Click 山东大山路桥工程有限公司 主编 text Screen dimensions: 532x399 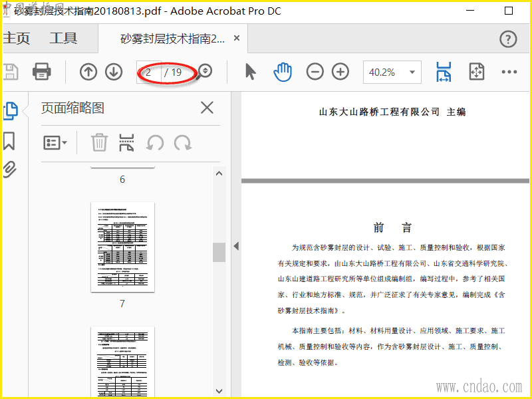pyautogui.click(x=392, y=112)
